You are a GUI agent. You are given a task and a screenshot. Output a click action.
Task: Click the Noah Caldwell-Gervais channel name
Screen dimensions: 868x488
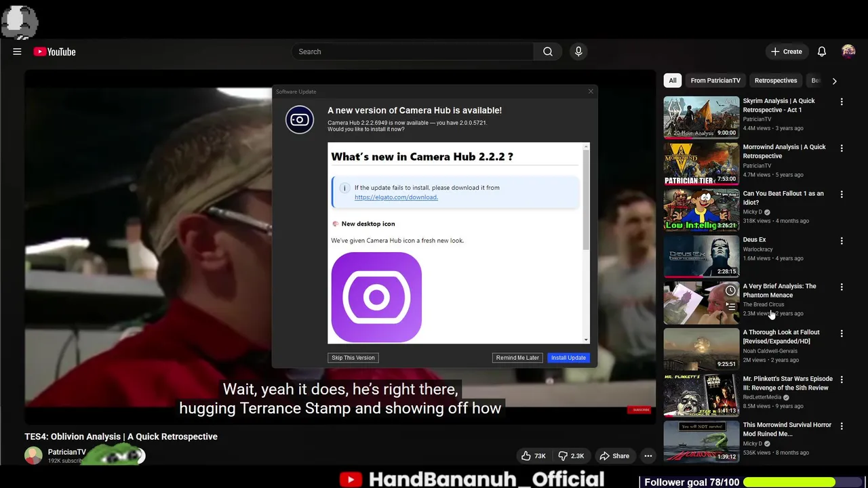(x=770, y=351)
